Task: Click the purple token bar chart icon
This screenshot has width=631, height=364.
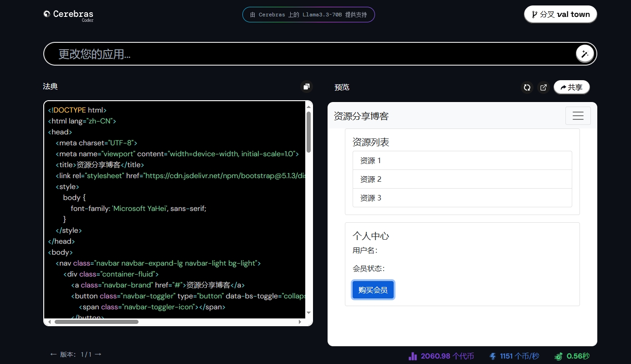Action: [x=413, y=356]
